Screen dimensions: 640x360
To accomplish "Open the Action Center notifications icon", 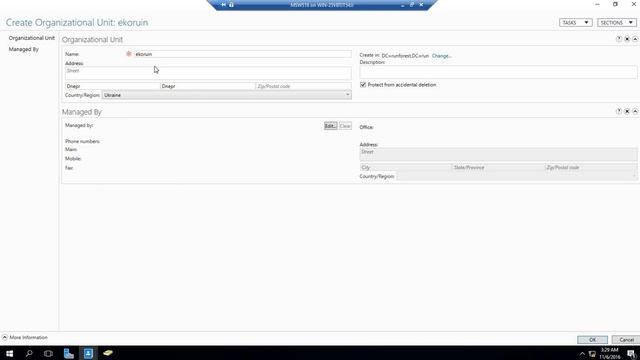I will coord(631,353).
